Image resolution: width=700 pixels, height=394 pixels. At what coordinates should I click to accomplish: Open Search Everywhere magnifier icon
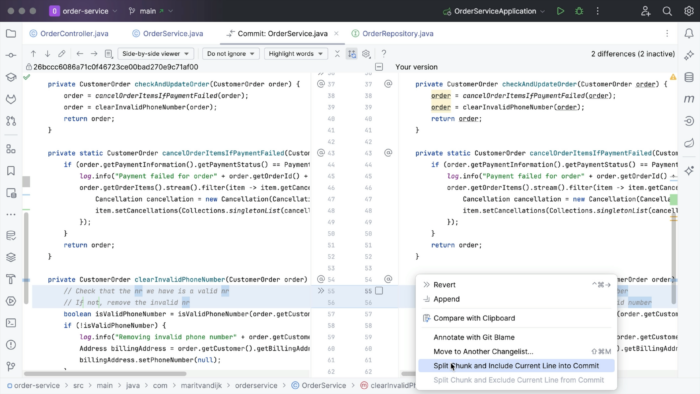click(x=667, y=11)
